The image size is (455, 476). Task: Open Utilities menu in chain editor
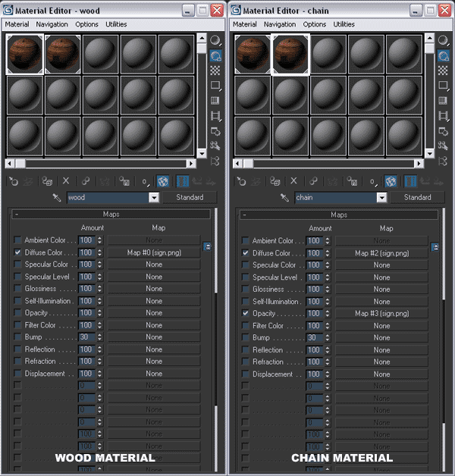[344, 24]
